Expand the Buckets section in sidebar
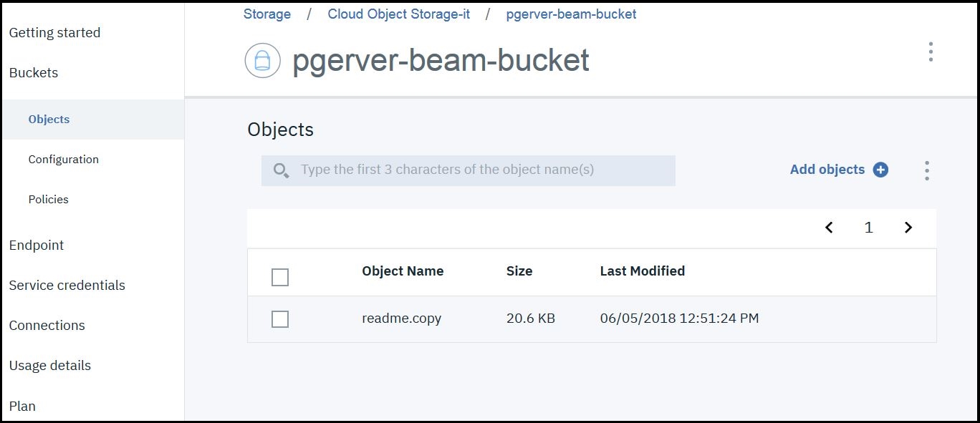 tap(33, 72)
